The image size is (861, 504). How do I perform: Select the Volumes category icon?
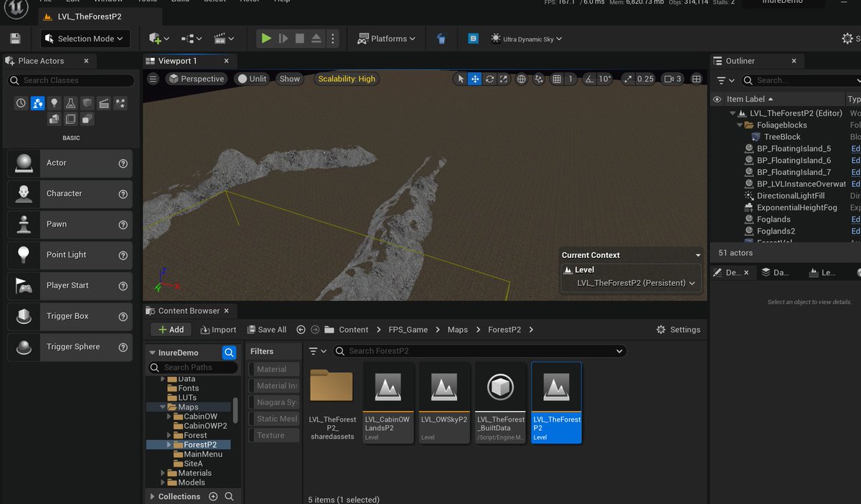pyautogui.click(x=70, y=119)
